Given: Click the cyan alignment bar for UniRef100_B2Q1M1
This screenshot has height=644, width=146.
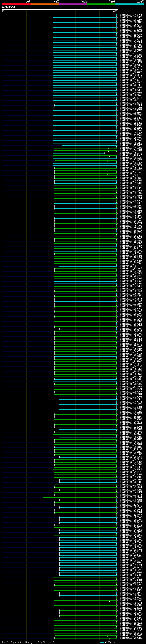Looking at the screenshot, I should click(86, 357).
